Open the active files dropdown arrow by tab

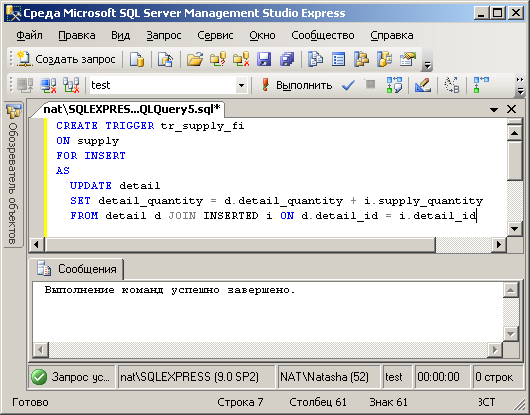494,109
